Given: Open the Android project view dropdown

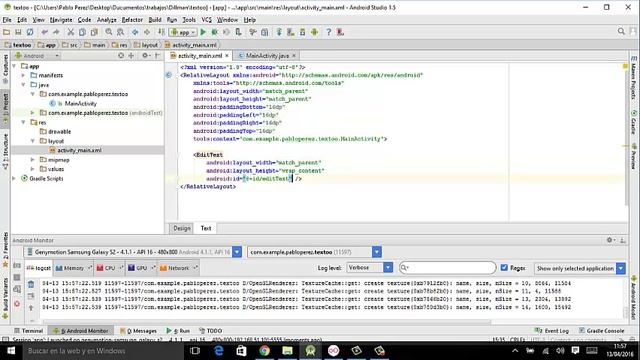Looking at the screenshot, I should click(x=36, y=56).
